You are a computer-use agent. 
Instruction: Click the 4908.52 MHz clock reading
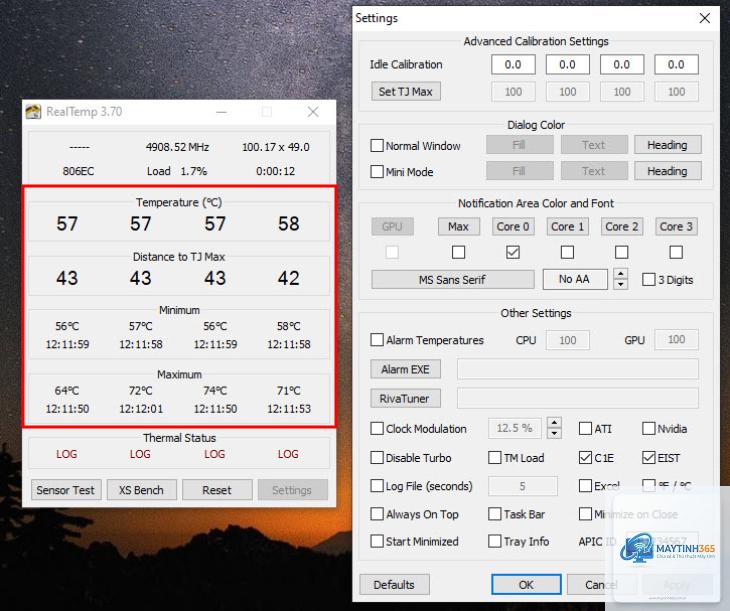[x=177, y=147]
